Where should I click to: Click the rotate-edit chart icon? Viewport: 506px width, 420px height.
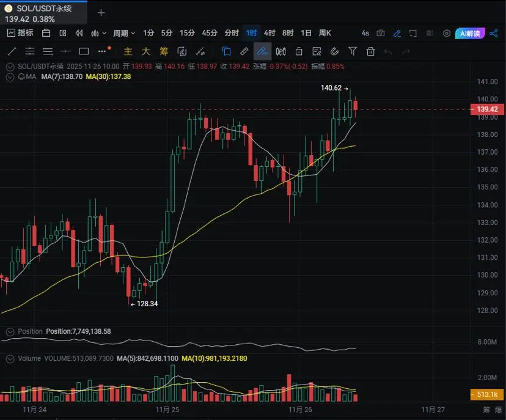click(182, 51)
